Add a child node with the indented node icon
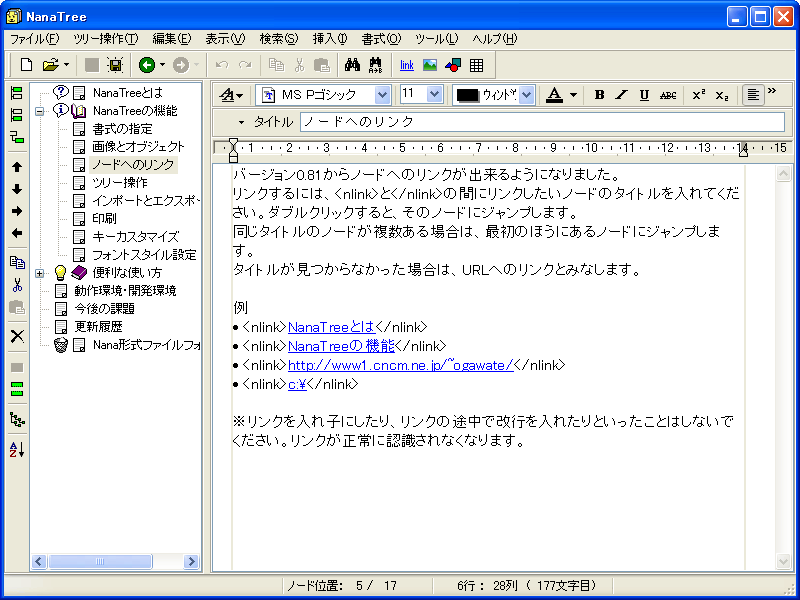This screenshot has height=600, width=800. coord(17,138)
